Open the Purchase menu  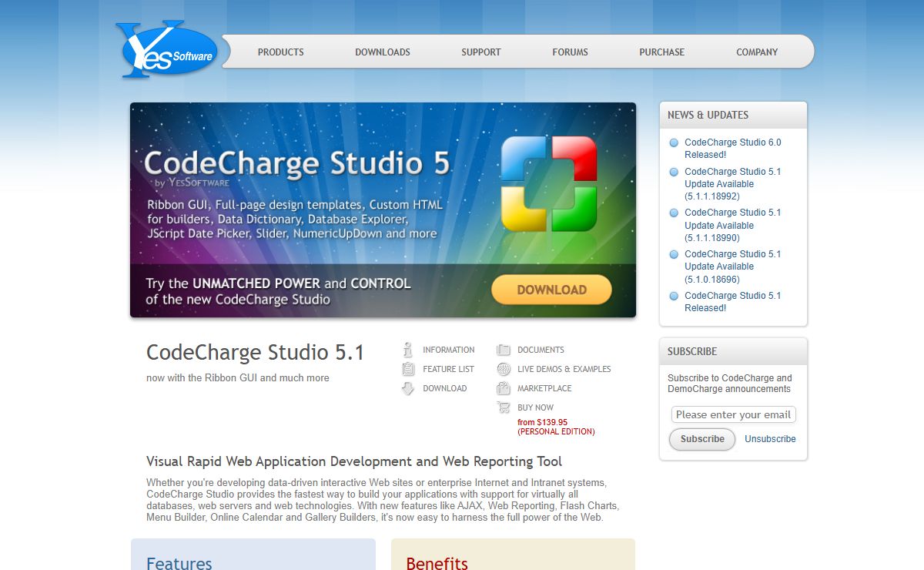[x=661, y=52]
